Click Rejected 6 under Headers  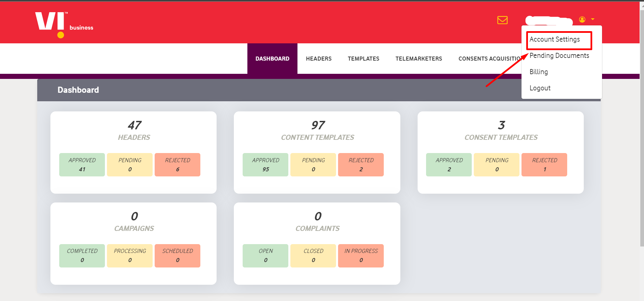click(x=177, y=165)
